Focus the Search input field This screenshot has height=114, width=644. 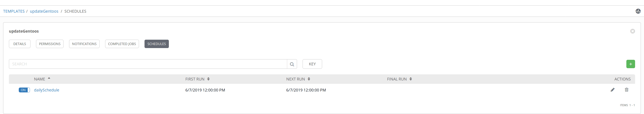click(147, 64)
